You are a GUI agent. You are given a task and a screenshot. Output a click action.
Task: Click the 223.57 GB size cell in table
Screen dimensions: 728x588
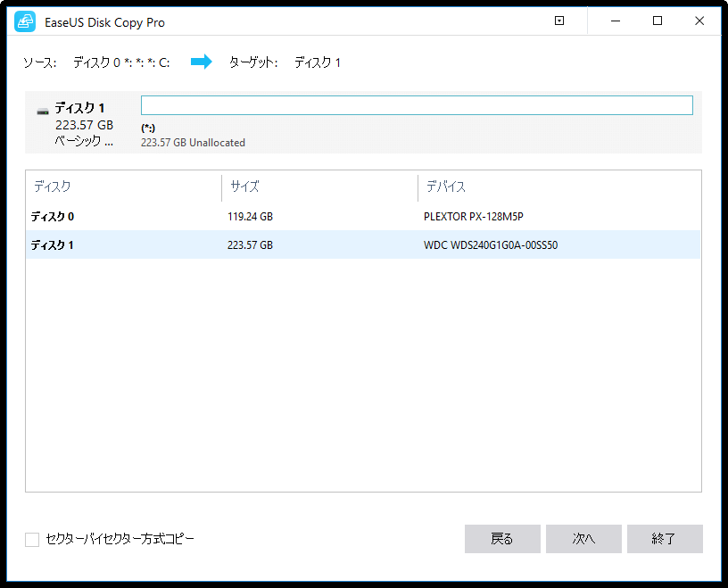click(x=250, y=244)
